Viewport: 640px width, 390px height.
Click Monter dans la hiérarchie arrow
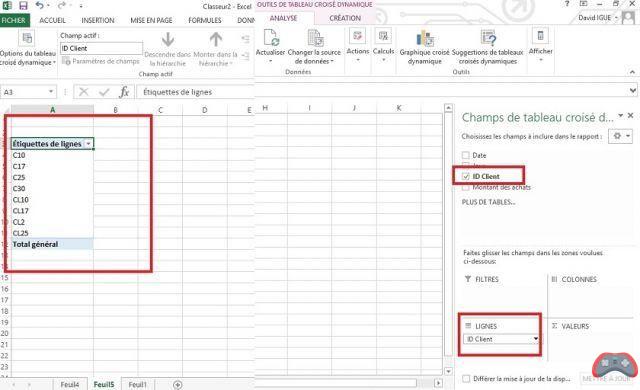tap(216, 40)
